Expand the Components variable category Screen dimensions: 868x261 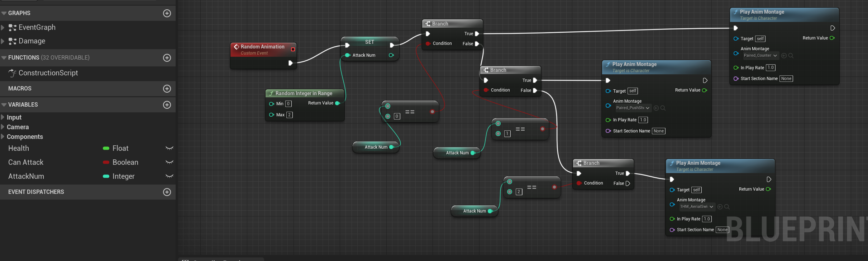pyautogui.click(x=3, y=137)
